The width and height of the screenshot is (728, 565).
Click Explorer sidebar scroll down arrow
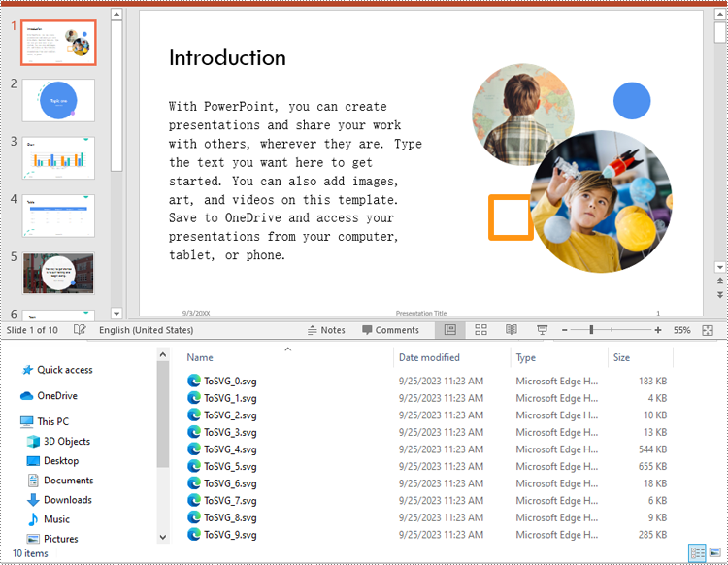click(162, 537)
